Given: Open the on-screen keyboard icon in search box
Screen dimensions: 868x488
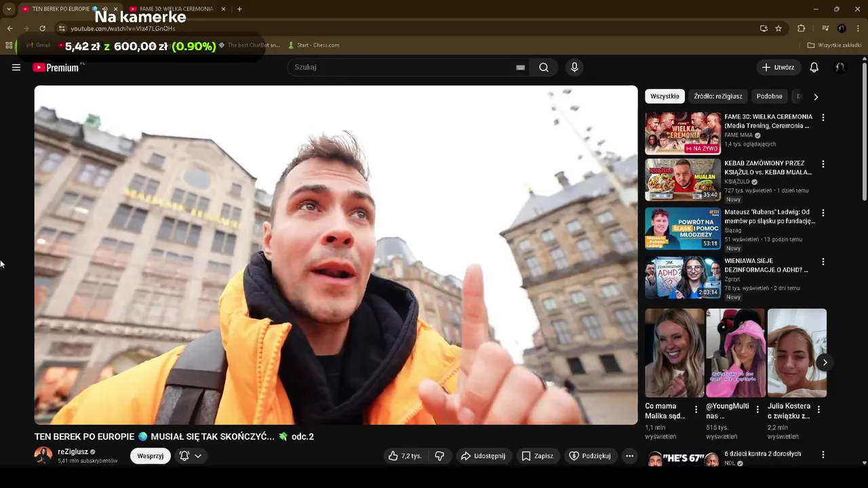Looking at the screenshot, I should point(520,67).
